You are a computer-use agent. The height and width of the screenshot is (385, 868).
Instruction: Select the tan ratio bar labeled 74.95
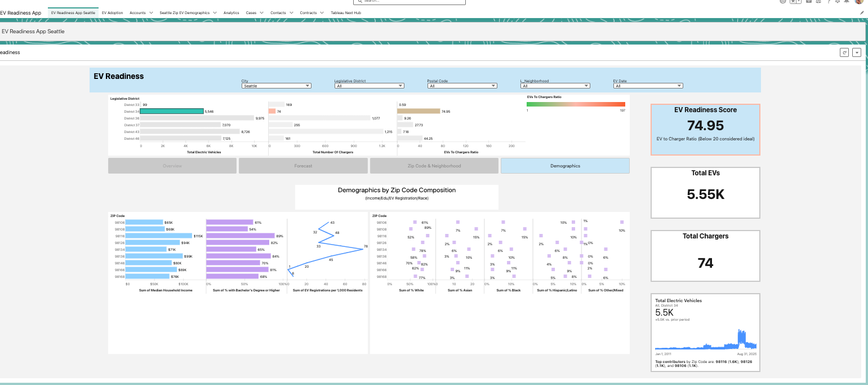pos(419,112)
